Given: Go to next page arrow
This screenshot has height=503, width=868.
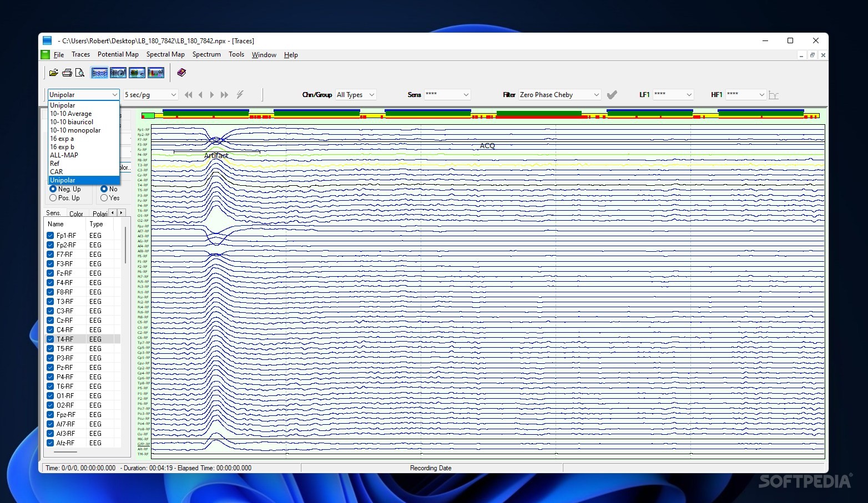Looking at the screenshot, I should [x=212, y=95].
